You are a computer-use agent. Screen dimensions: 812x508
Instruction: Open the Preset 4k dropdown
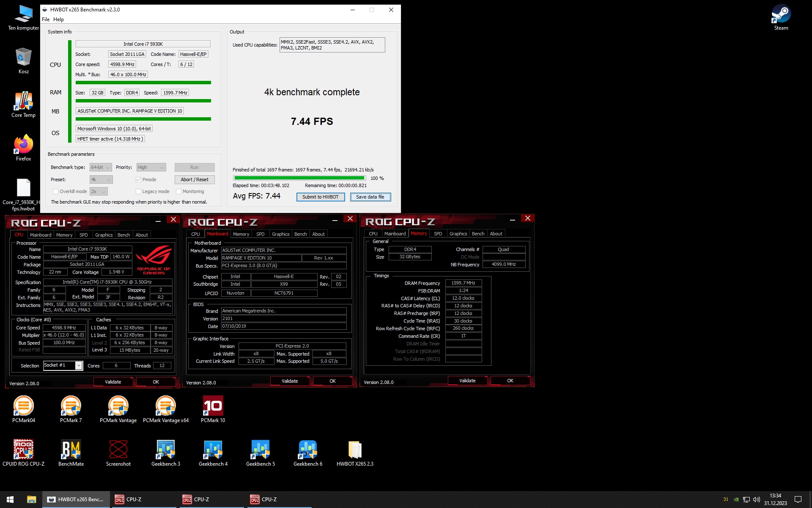(101, 179)
